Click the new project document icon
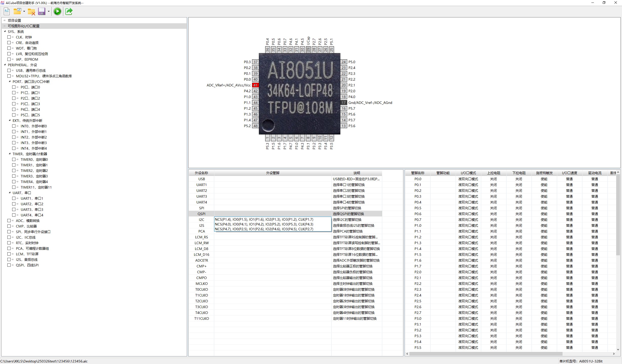This screenshot has width=622, height=364. pos(7,11)
